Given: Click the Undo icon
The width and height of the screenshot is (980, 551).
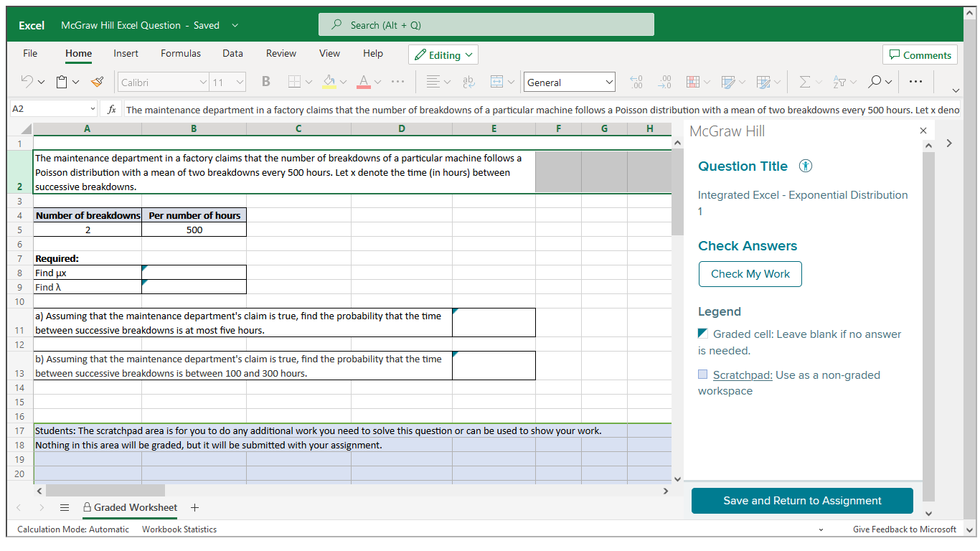Looking at the screenshot, I should click(x=27, y=83).
